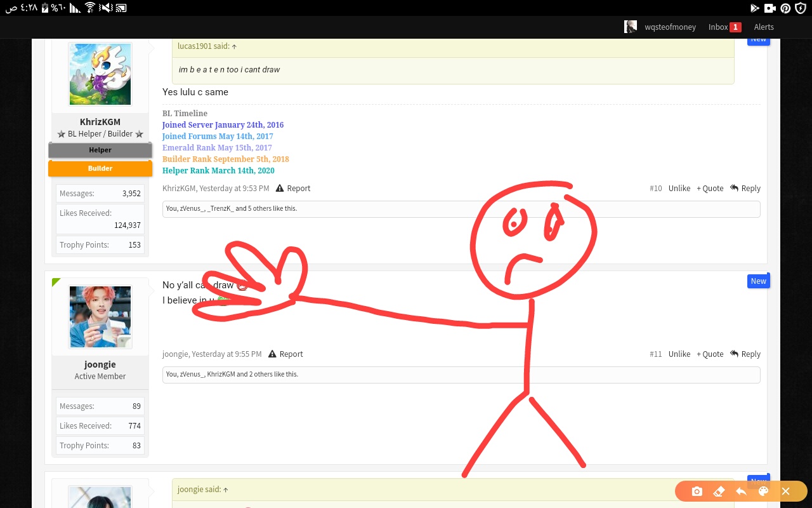Undo the last drawing stroke with the arrow icon
The height and width of the screenshot is (508, 812).
[x=741, y=491]
